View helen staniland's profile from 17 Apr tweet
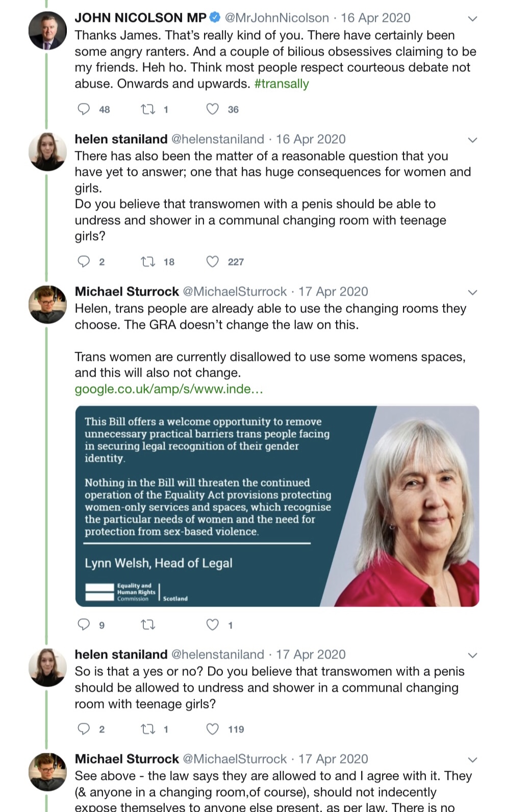Viewport: 506px width, 812px height. click(x=121, y=654)
